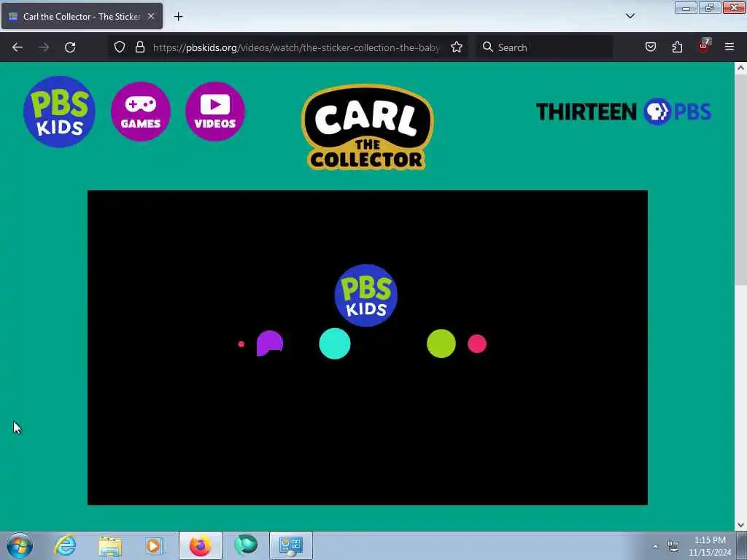
Task: Show hidden system tray icons
Action: coord(656,546)
